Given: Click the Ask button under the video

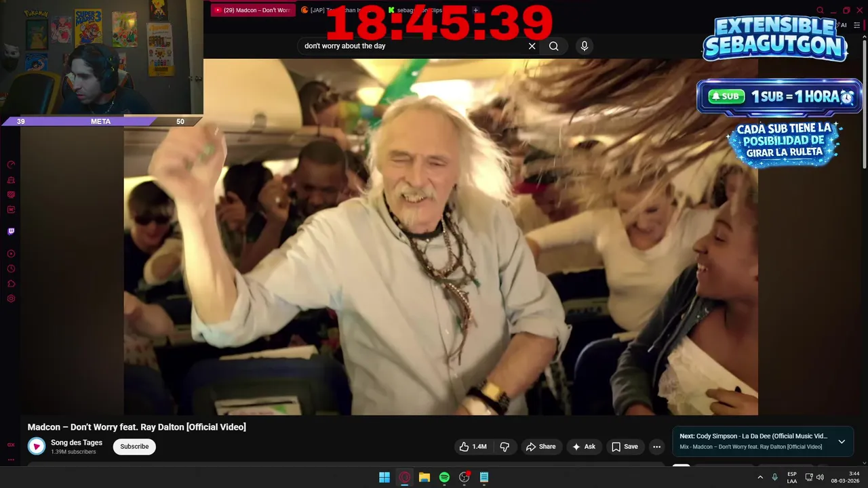Looking at the screenshot, I should click(x=584, y=447).
